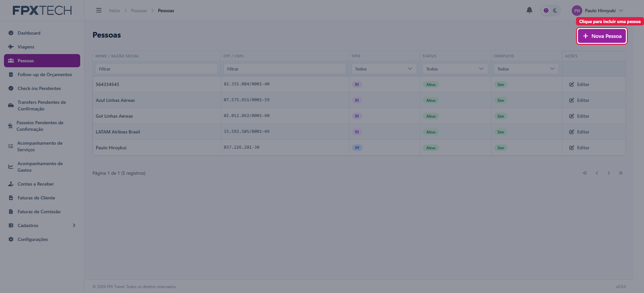This screenshot has width=644, height=293.
Task: Focus the CPF / CNPJ filter field
Action: [x=285, y=69]
